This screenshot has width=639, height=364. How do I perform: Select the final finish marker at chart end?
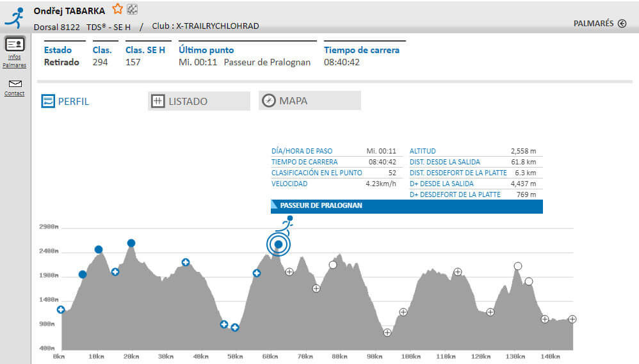[x=572, y=319]
